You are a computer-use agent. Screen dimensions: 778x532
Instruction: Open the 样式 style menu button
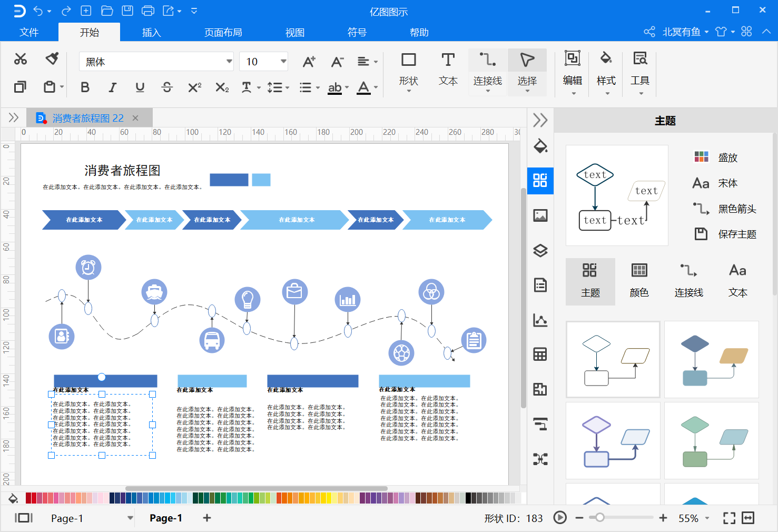coord(606,72)
